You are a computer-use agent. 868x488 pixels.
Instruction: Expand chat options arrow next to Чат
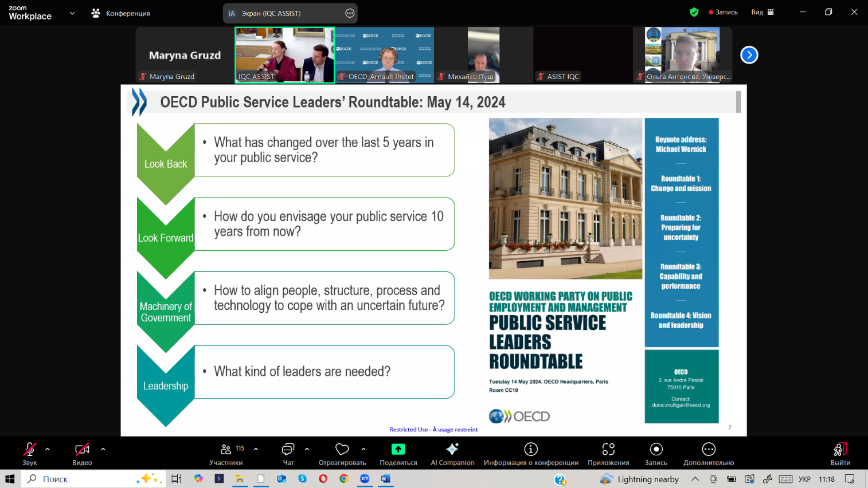307,449
